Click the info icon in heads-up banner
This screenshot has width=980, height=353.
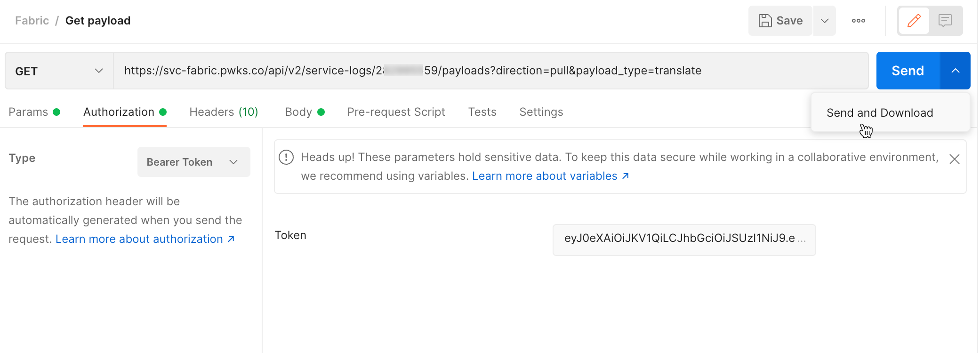tap(286, 157)
